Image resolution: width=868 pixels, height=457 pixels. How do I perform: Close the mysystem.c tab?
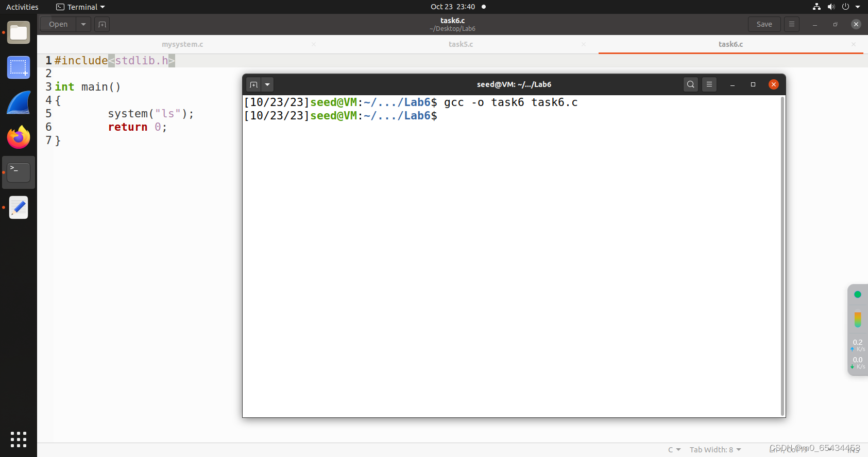314,44
